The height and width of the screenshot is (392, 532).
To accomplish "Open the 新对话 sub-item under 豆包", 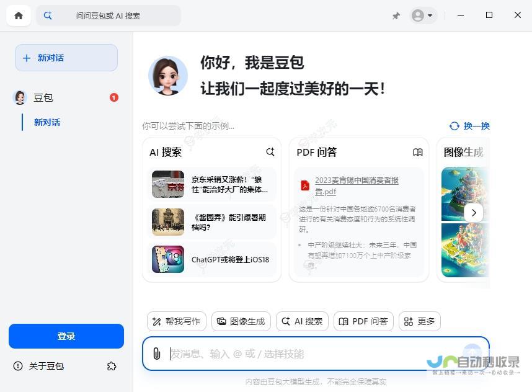I will [47, 122].
